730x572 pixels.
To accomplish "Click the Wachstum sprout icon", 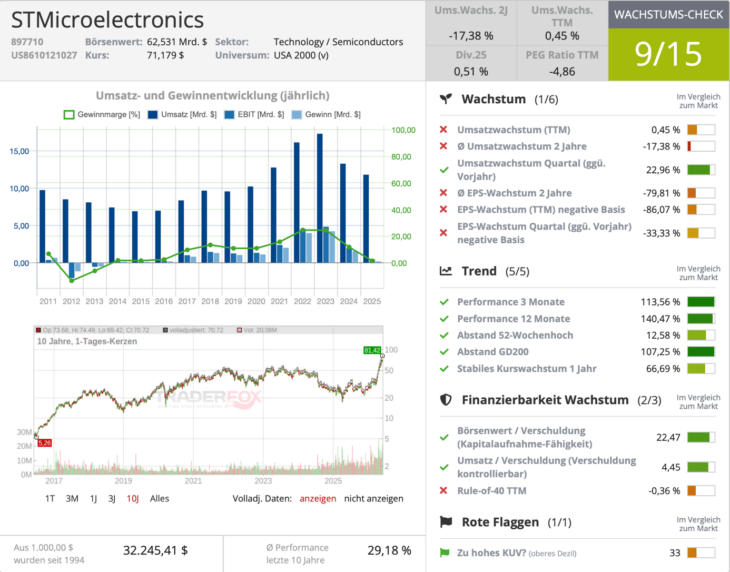I will pyautogui.click(x=446, y=99).
